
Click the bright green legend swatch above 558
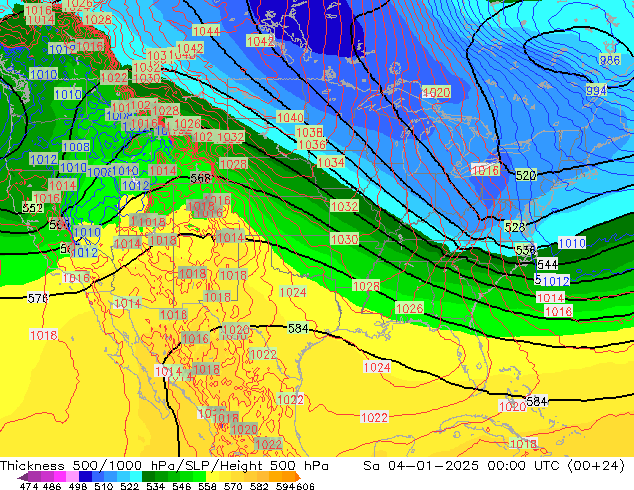tap(199, 476)
